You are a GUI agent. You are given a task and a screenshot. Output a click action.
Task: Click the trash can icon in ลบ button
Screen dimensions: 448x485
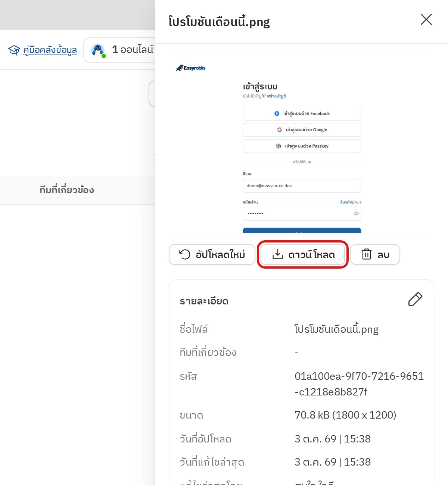tap(367, 254)
